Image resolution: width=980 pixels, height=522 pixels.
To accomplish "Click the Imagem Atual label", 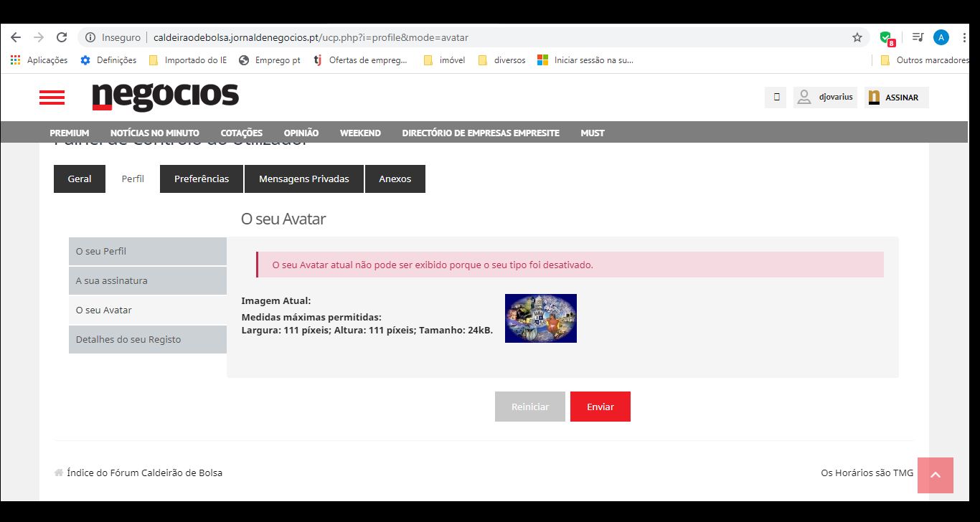I will (276, 301).
